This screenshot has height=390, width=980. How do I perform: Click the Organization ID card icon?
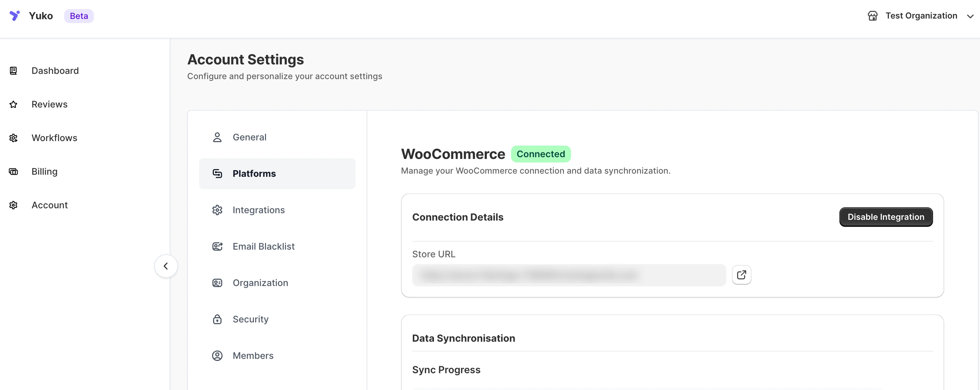[217, 283]
